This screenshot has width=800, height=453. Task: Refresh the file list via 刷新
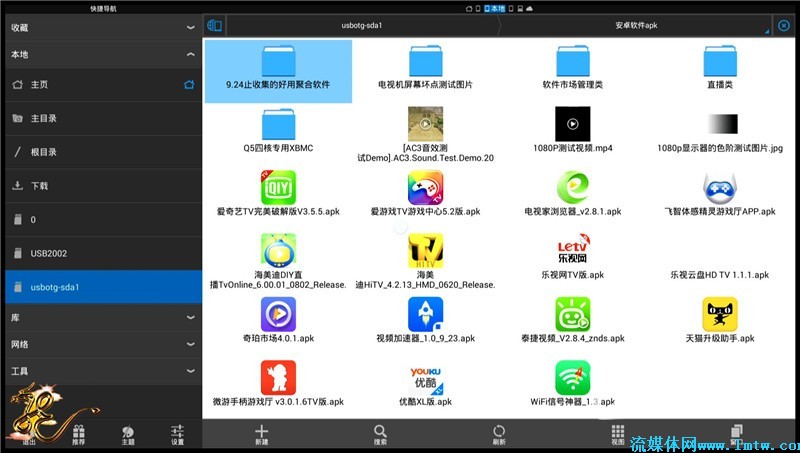(499, 431)
